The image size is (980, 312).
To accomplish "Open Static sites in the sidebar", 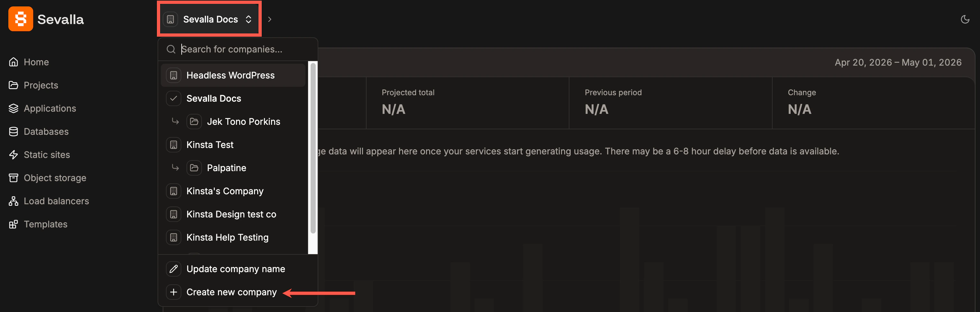I will 39,155.
